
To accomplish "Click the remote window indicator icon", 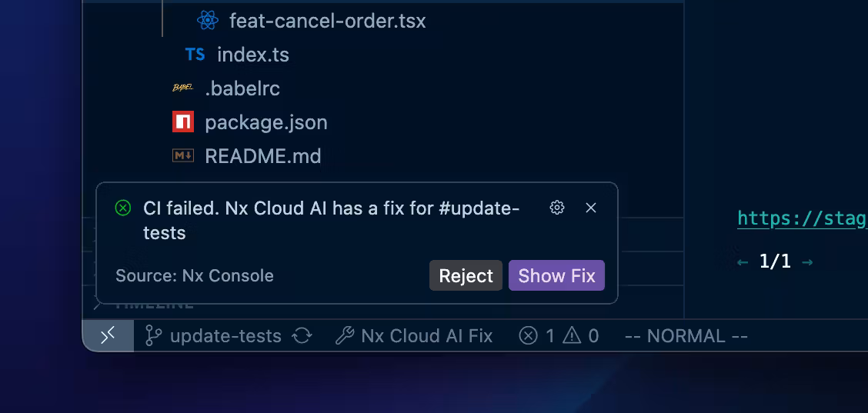I will [108, 336].
